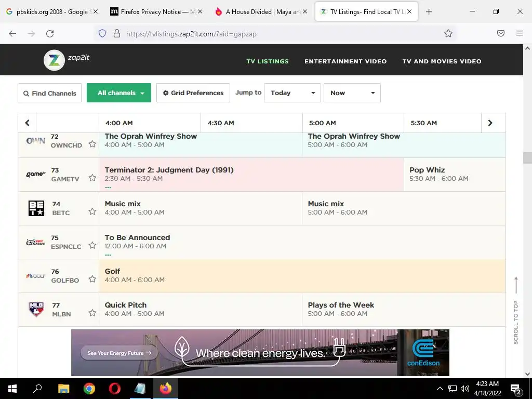Open Grid Preferences
This screenshot has height=399, width=532.
[x=193, y=93]
